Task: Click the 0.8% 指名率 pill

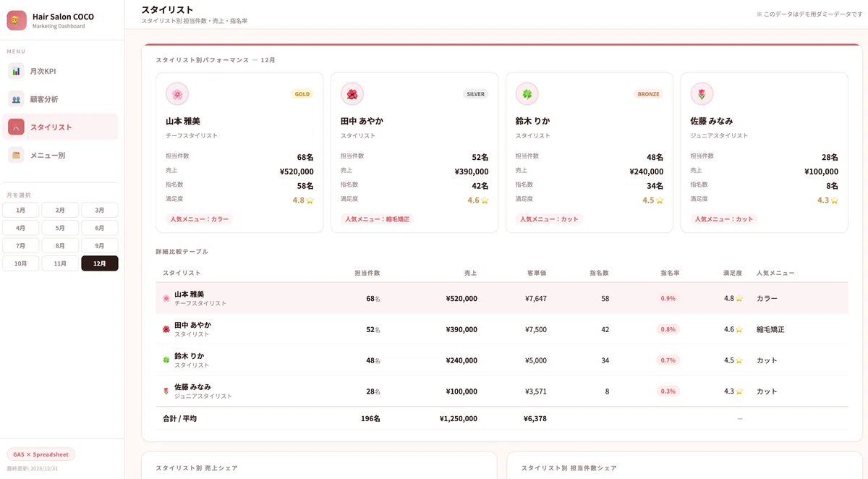Action: pos(668,329)
